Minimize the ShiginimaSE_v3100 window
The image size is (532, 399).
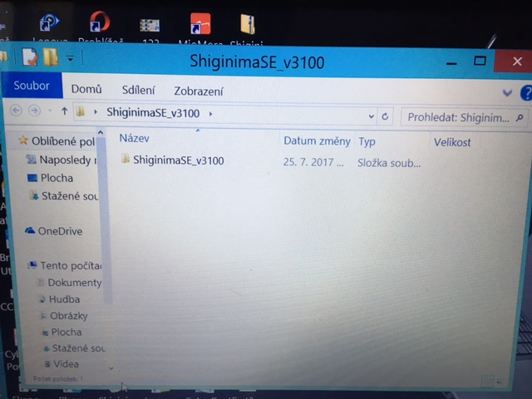tap(451, 63)
